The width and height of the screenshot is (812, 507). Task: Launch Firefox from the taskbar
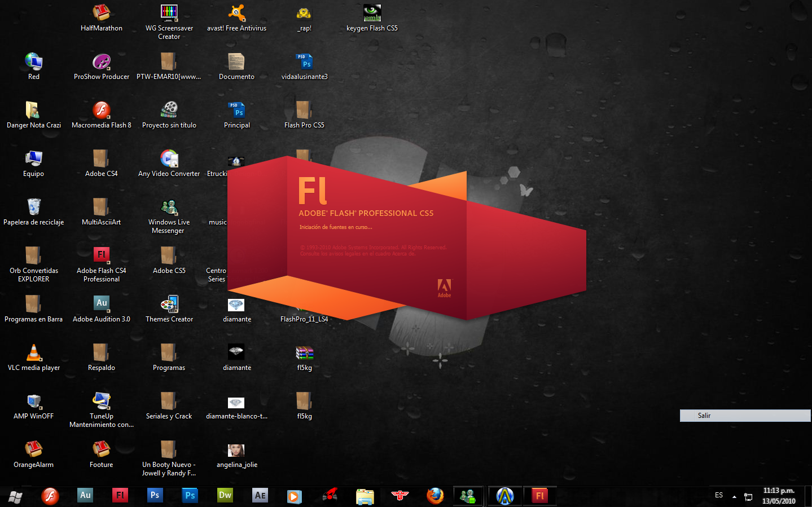[435, 496]
